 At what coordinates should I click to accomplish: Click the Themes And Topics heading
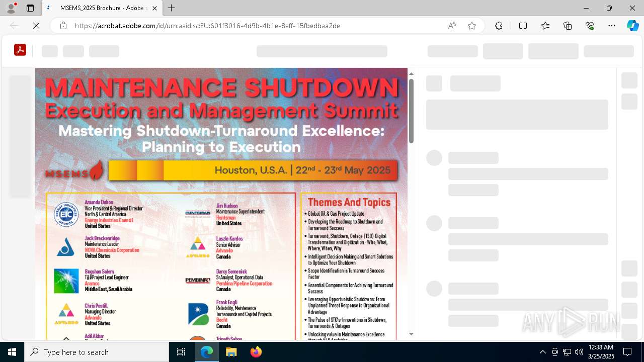(x=349, y=202)
